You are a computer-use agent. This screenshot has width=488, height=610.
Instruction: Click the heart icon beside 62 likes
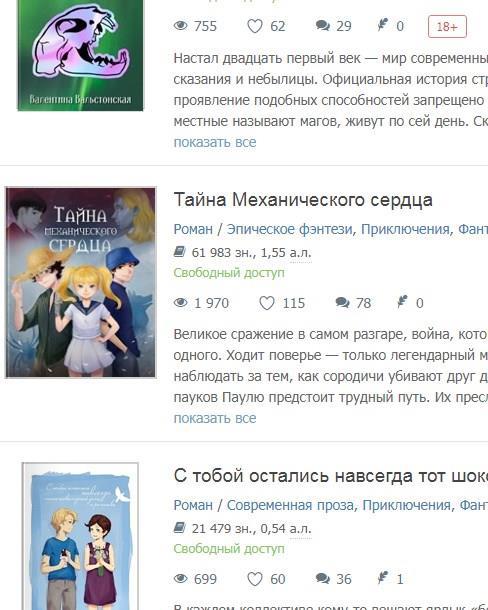(255, 26)
